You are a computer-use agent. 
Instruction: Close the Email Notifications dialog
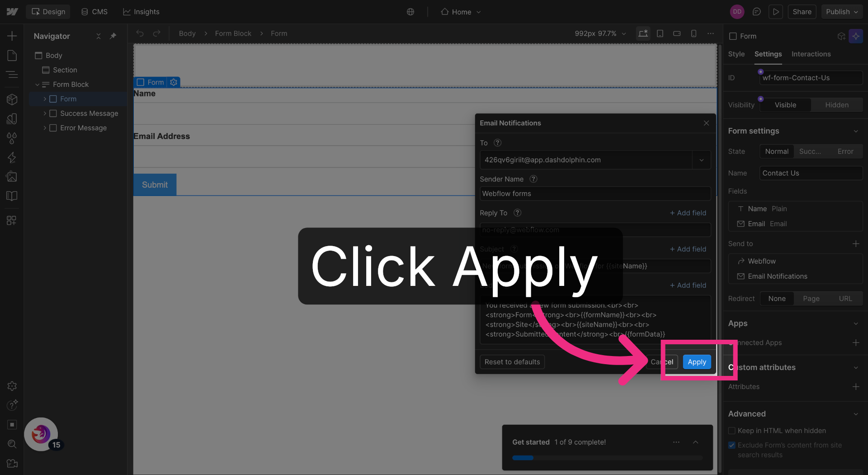coord(706,123)
